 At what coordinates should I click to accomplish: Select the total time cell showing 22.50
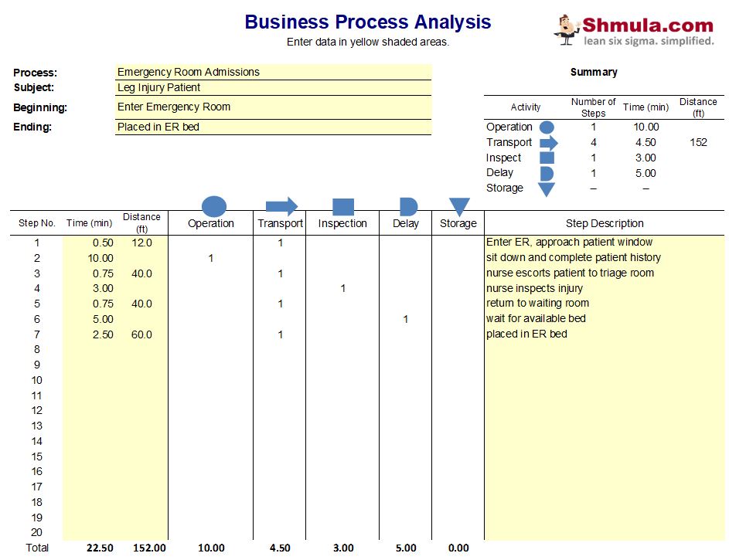[x=100, y=548]
